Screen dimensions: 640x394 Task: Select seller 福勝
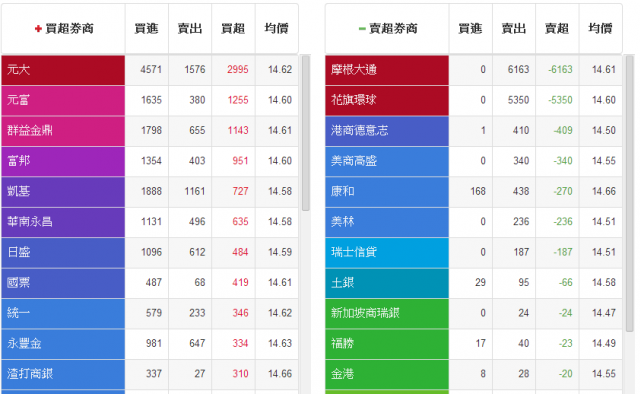tap(387, 344)
